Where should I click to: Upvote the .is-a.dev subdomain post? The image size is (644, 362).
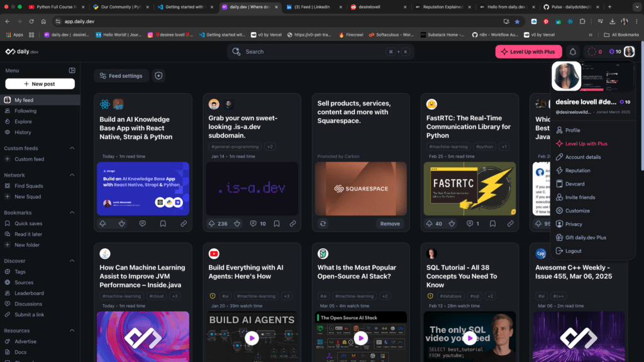[211, 224]
